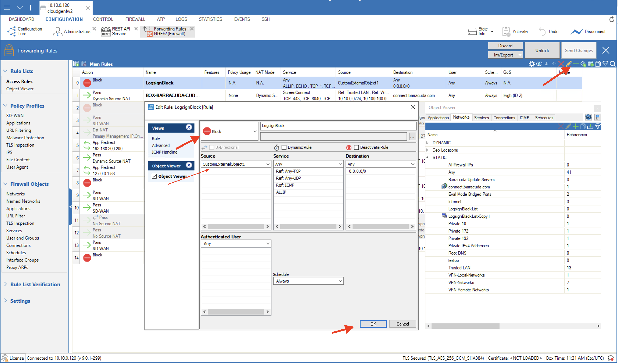This screenshot has height=364, width=618.
Task: Click the plus new tab icon in title bar
Action: pos(30,8)
